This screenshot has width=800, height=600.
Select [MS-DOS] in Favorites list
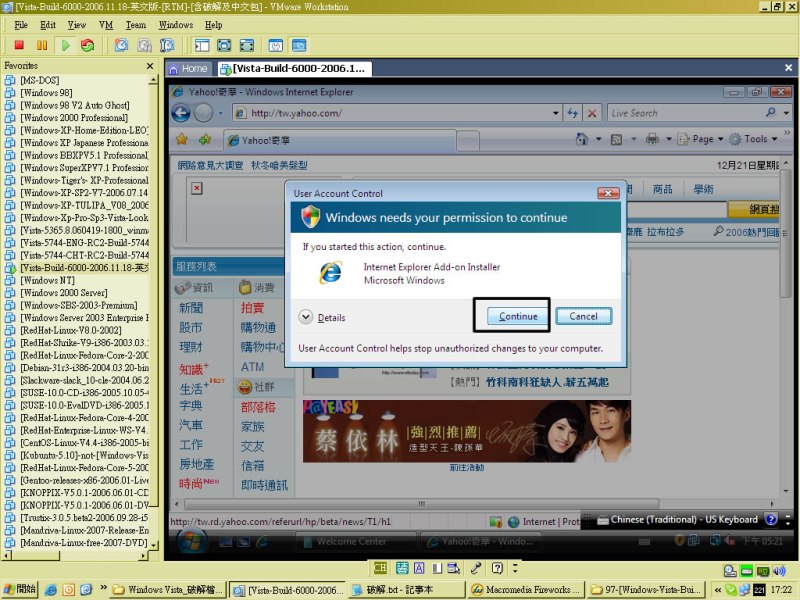coord(40,80)
